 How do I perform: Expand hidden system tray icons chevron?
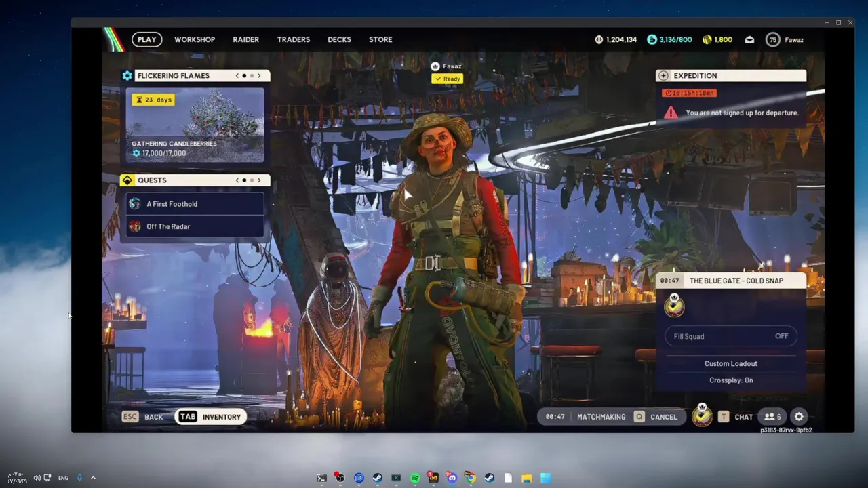tap(93, 478)
